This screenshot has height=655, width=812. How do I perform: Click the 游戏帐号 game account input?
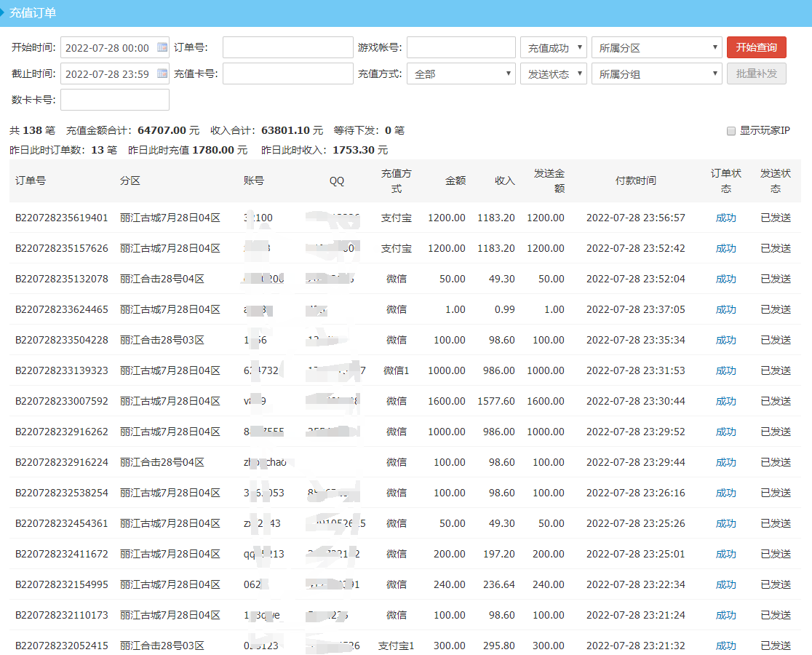pyautogui.click(x=461, y=47)
